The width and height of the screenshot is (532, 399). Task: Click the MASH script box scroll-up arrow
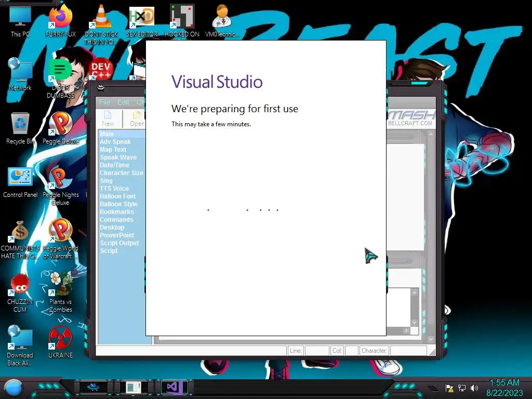414,292
